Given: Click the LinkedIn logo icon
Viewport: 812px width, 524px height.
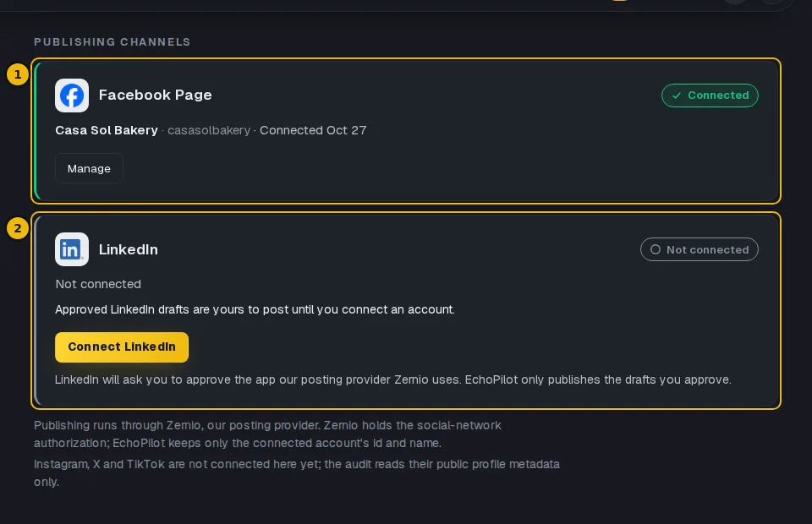Looking at the screenshot, I should 71,249.
